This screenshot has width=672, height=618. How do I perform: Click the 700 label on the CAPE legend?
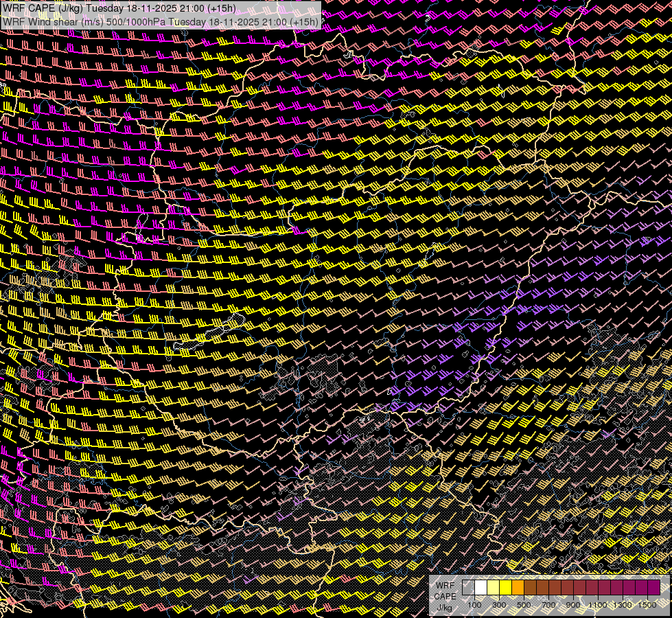coord(548,605)
